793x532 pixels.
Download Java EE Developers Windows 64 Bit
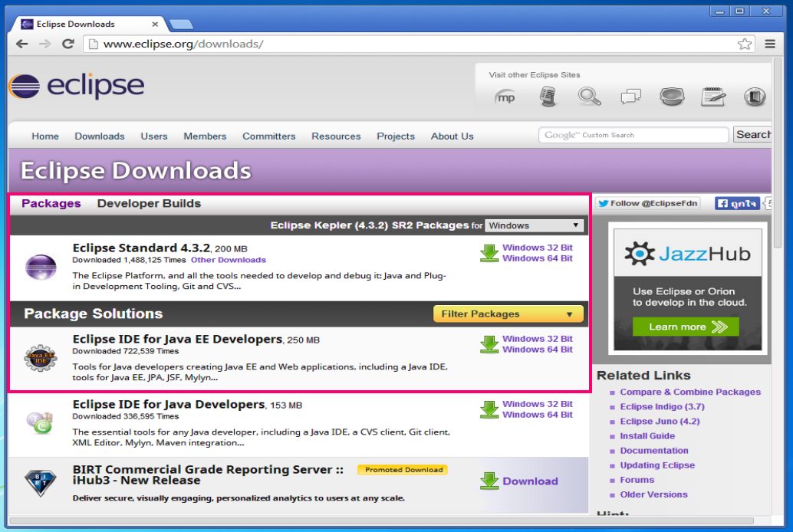(537, 349)
